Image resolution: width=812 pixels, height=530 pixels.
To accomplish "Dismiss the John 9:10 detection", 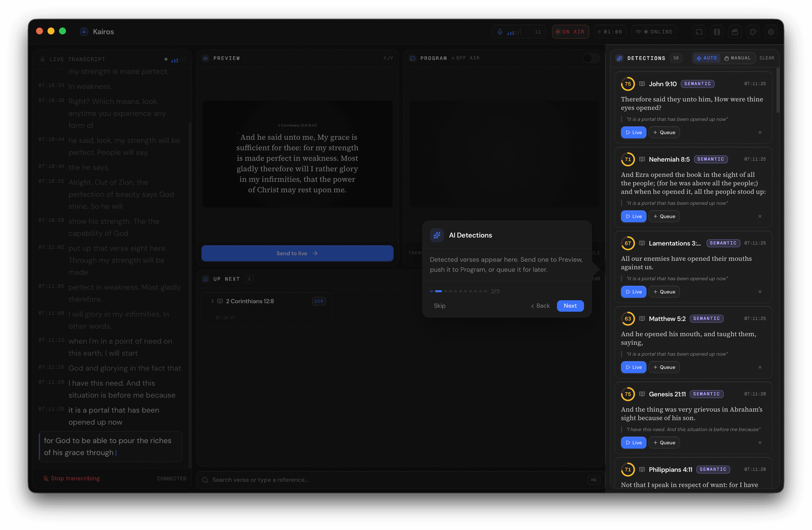I will click(x=760, y=132).
